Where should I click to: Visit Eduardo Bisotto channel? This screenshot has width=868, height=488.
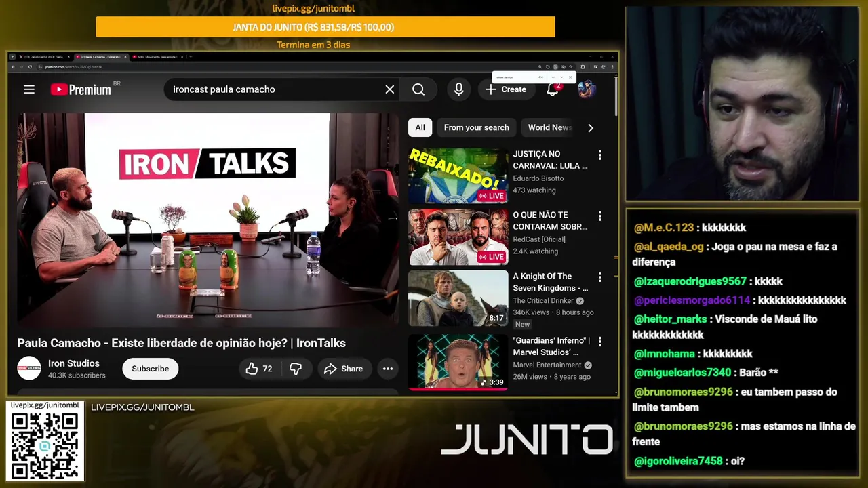[x=538, y=178]
